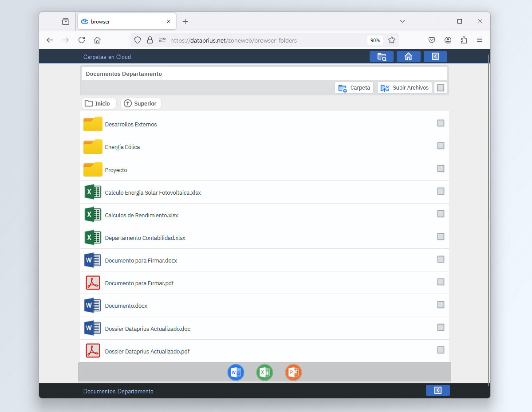Click the Subir Archivos upload button
The width and height of the screenshot is (532, 412).
coord(404,87)
